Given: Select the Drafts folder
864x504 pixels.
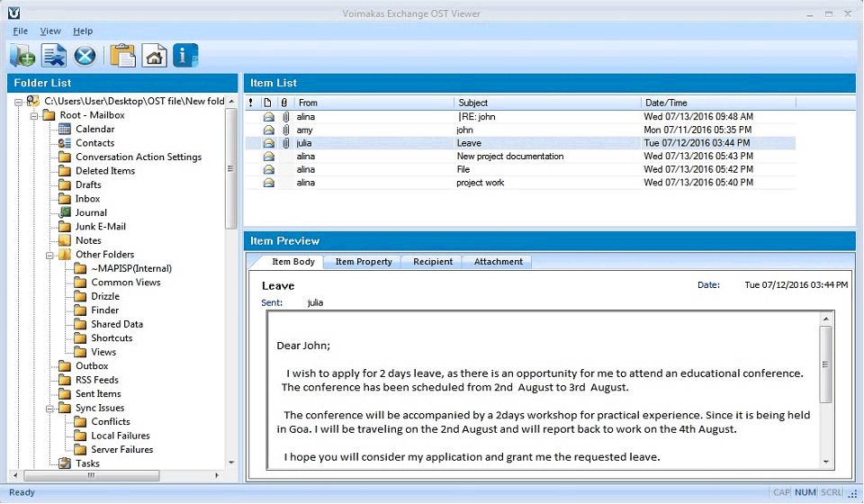Looking at the screenshot, I should point(88,184).
